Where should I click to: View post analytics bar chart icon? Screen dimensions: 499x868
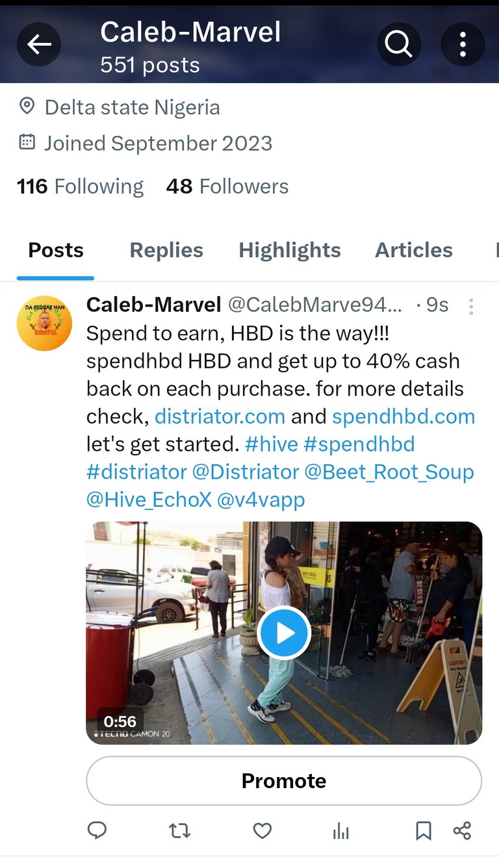click(341, 830)
